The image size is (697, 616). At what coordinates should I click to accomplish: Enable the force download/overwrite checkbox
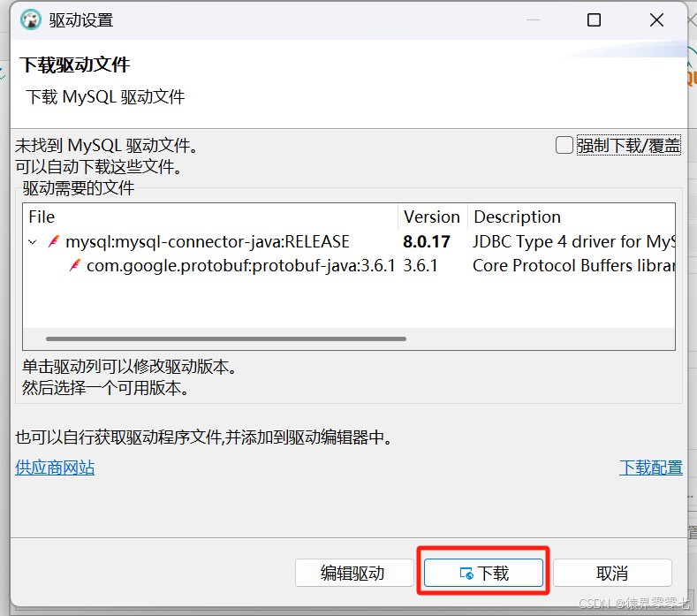click(x=564, y=146)
